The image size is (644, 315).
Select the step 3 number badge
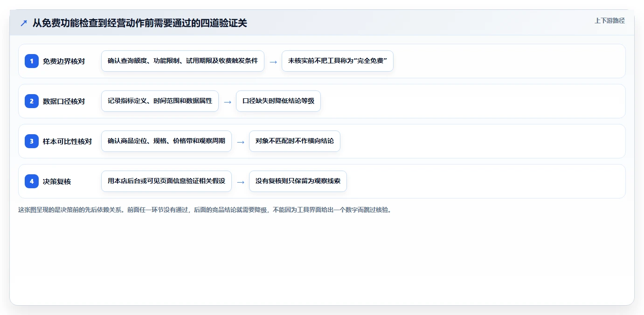point(32,141)
